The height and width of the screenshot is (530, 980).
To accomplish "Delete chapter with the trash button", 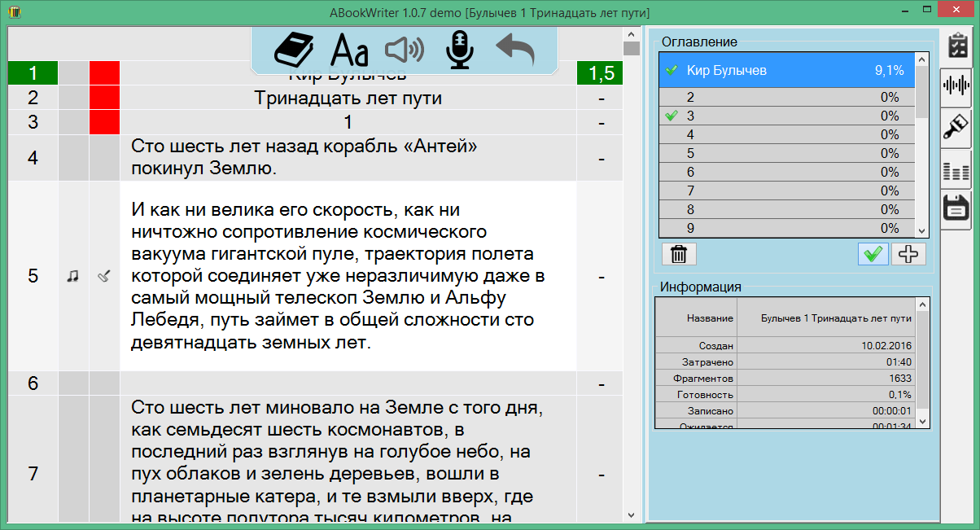I will (678, 254).
